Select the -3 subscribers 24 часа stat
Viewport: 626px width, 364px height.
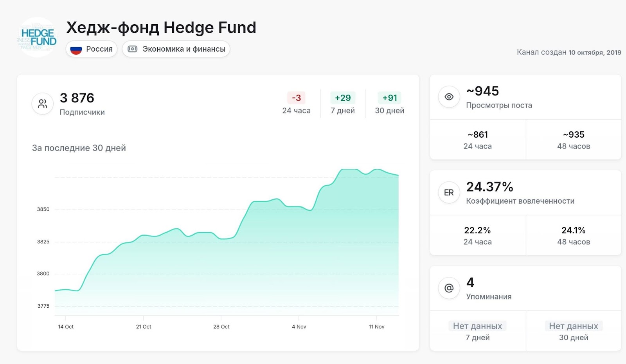click(296, 103)
